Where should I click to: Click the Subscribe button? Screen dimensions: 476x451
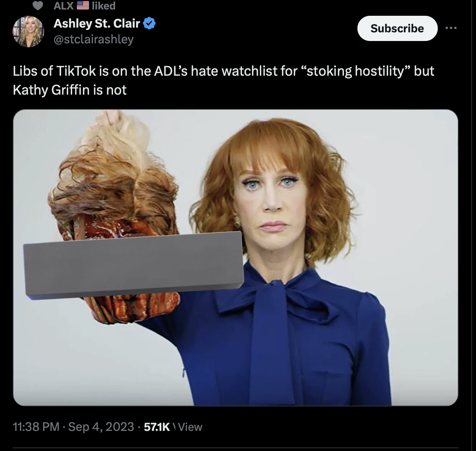click(397, 28)
